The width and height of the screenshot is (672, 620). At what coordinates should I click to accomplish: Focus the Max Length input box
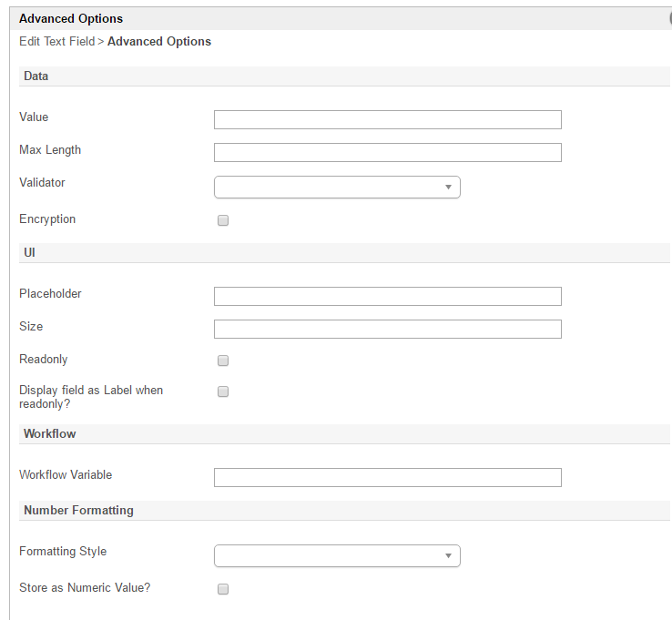point(387,152)
